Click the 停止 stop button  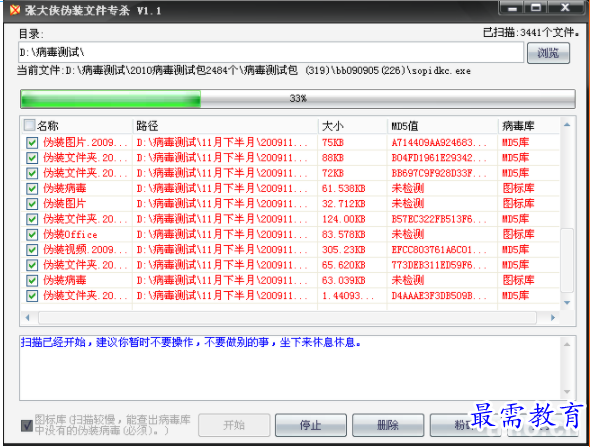[x=311, y=425]
